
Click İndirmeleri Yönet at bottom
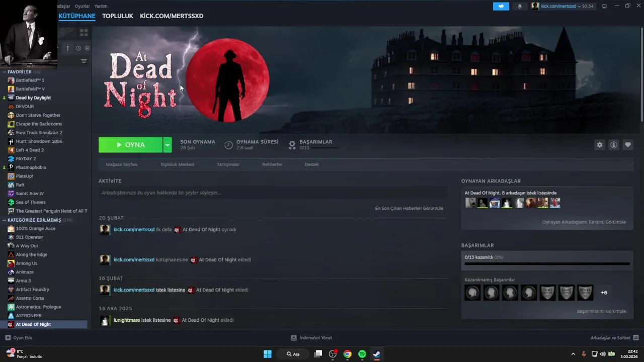coord(312,338)
